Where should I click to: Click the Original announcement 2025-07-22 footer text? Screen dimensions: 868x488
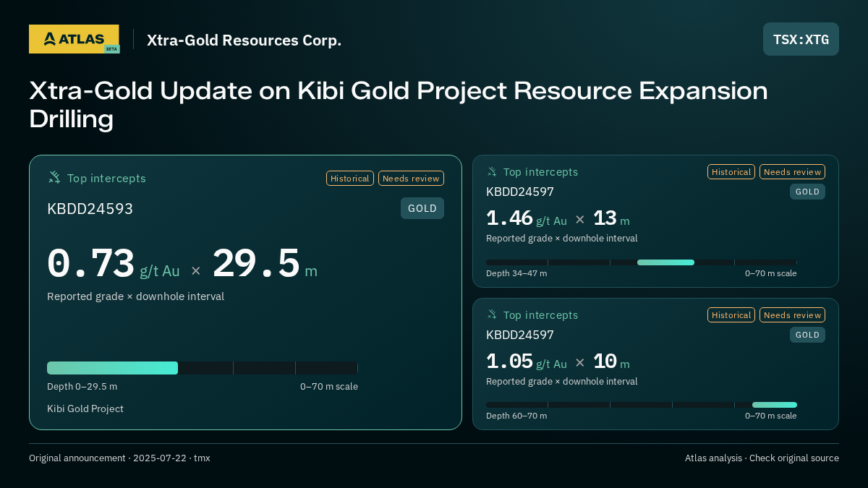119,458
